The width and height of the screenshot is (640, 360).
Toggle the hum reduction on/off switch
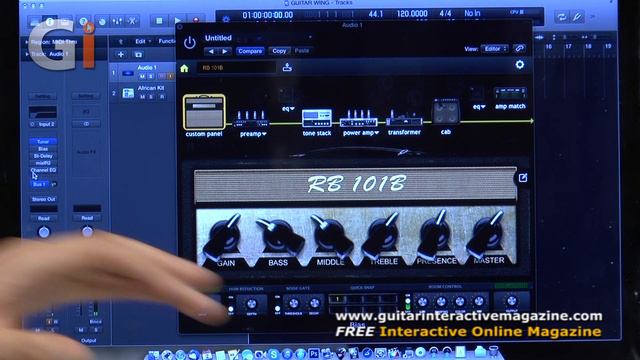[231, 305]
